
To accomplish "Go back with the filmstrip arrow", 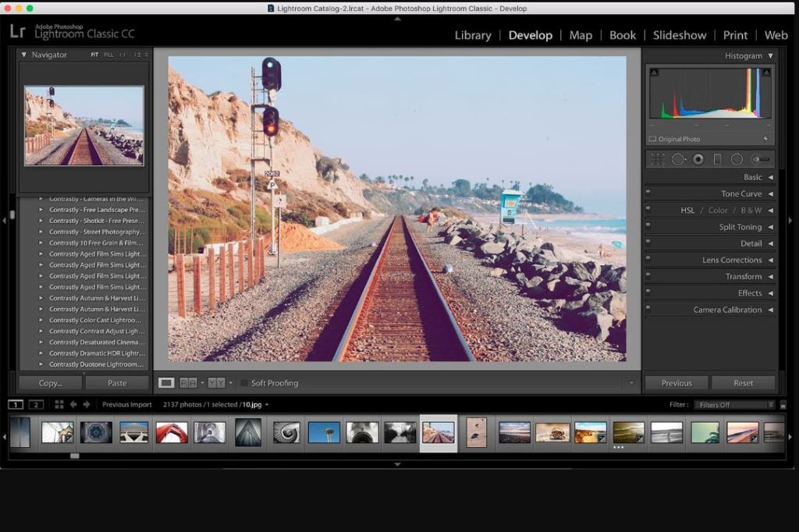I will click(73, 405).
